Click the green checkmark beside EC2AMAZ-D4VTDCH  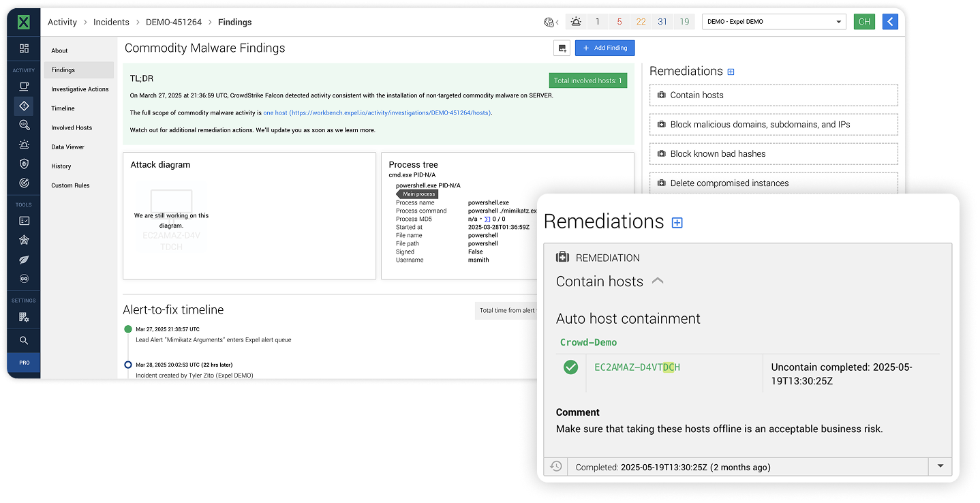571,367
